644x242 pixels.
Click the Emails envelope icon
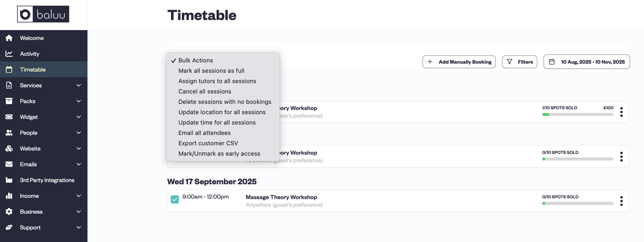9,164
